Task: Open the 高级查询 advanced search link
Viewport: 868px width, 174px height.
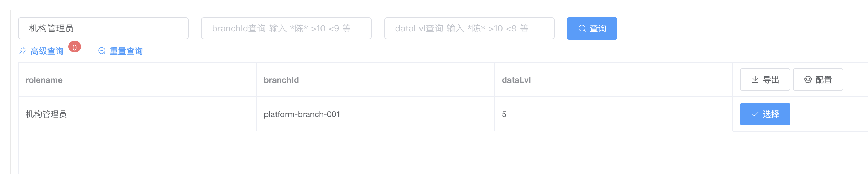Action: [47, 51]
